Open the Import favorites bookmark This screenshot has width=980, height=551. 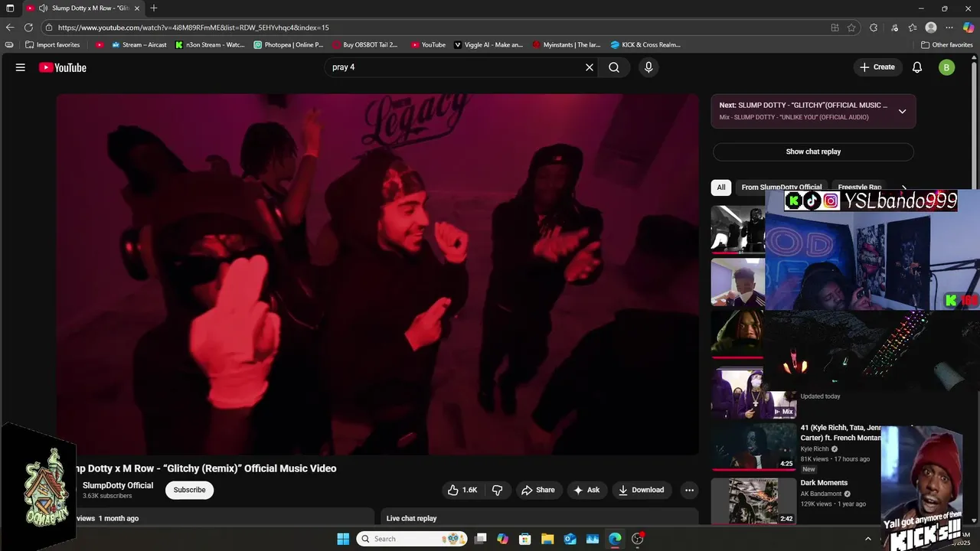(53, 44)
